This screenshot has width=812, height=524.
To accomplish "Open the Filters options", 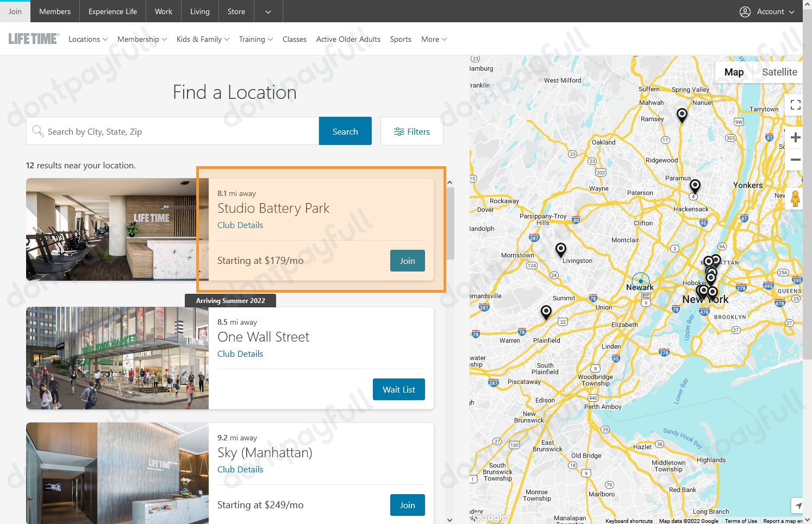I will coord(412,131).
